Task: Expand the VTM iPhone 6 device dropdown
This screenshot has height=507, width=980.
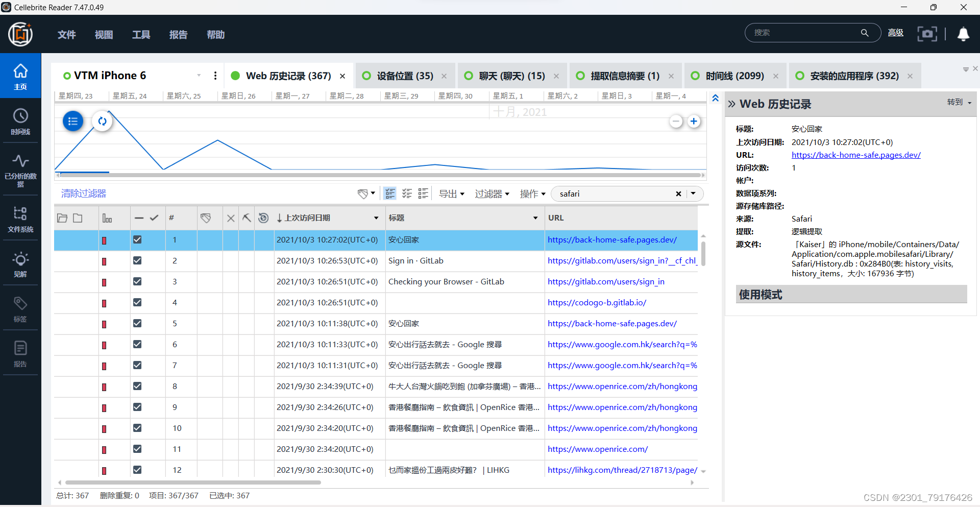Action: (x=199, y=76)
